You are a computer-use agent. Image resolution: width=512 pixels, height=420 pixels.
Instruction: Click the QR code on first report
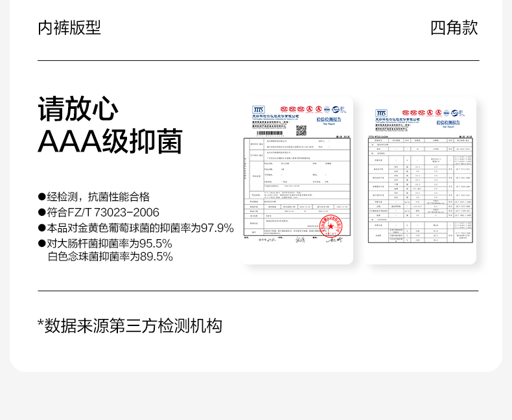(301, 130)
